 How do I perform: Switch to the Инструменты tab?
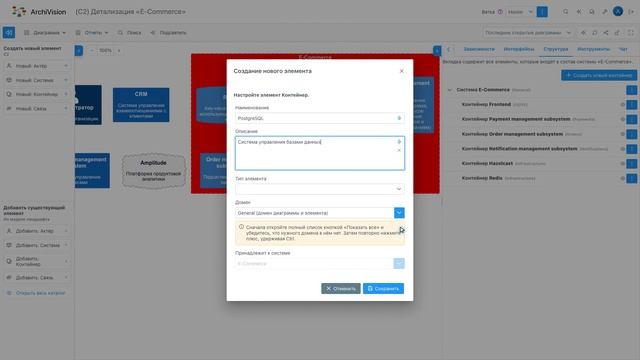click(593, 49)
